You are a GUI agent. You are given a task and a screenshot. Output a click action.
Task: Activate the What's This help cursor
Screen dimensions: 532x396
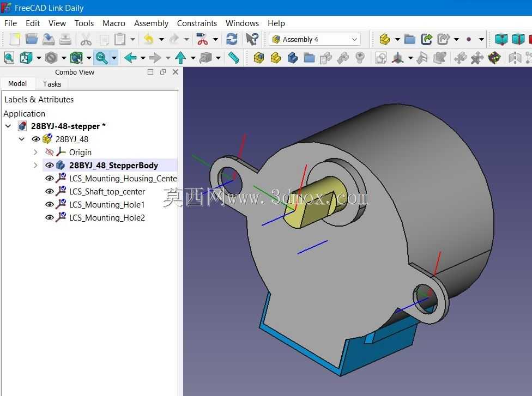[252, 39]
